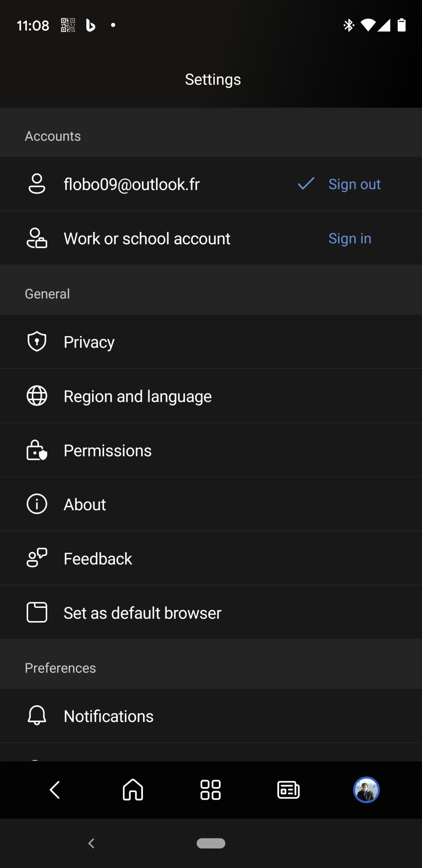Viewport: 422px width, 868px height.
Task: Tap the Feedback person icon
Action: (37, 558)
